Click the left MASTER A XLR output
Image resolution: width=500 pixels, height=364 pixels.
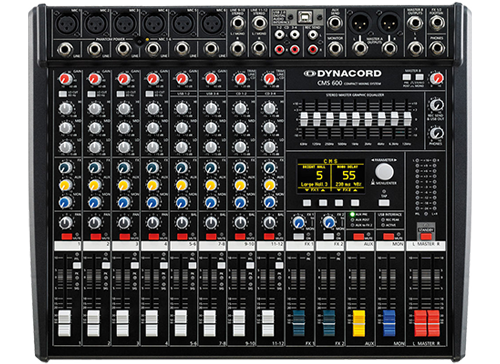point(360,23)
